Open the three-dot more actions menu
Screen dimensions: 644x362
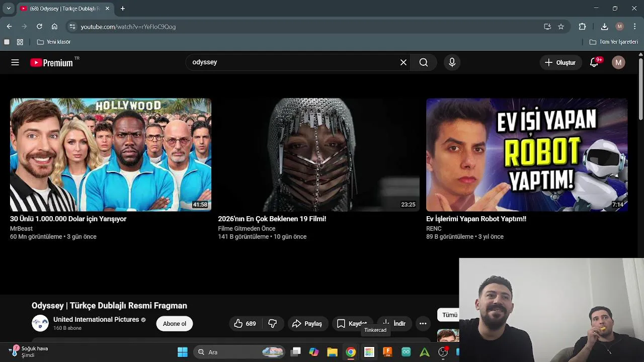click(x=423, y=324)
